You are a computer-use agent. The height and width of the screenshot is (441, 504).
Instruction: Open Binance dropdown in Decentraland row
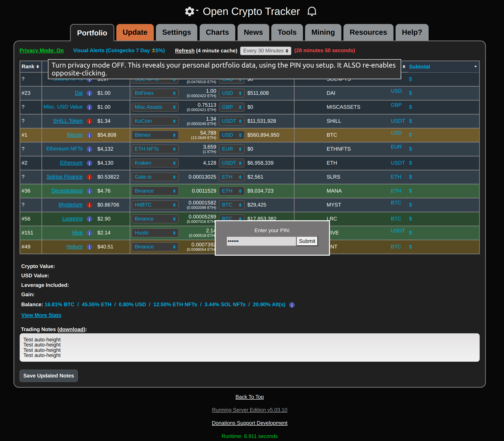point(155,191)
